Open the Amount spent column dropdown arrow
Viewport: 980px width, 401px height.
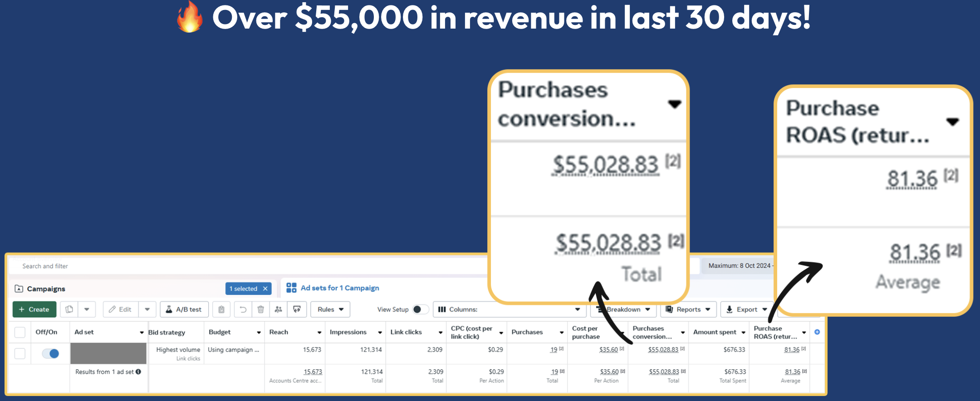point(743,333)
